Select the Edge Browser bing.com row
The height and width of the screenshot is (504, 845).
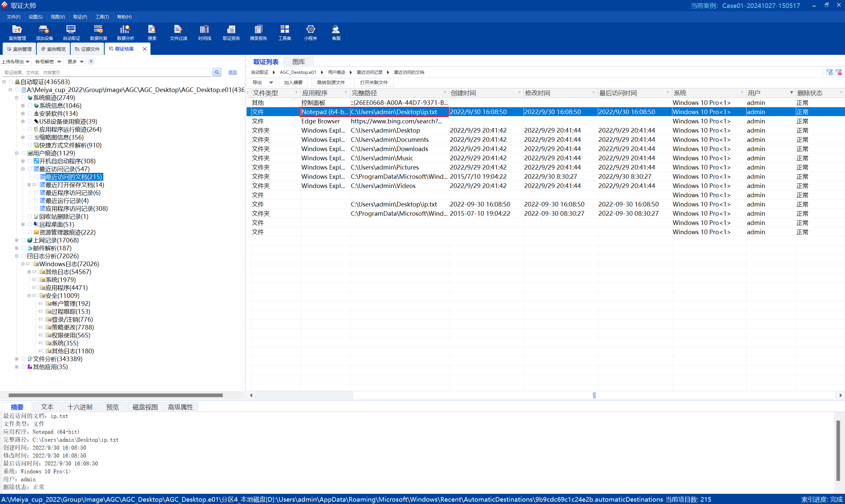coord(546,121)
